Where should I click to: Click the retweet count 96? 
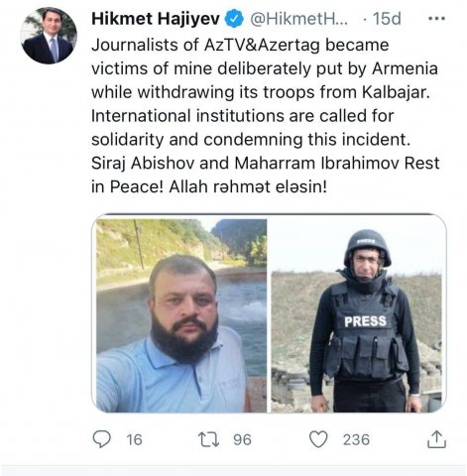(x=242, y=440)
